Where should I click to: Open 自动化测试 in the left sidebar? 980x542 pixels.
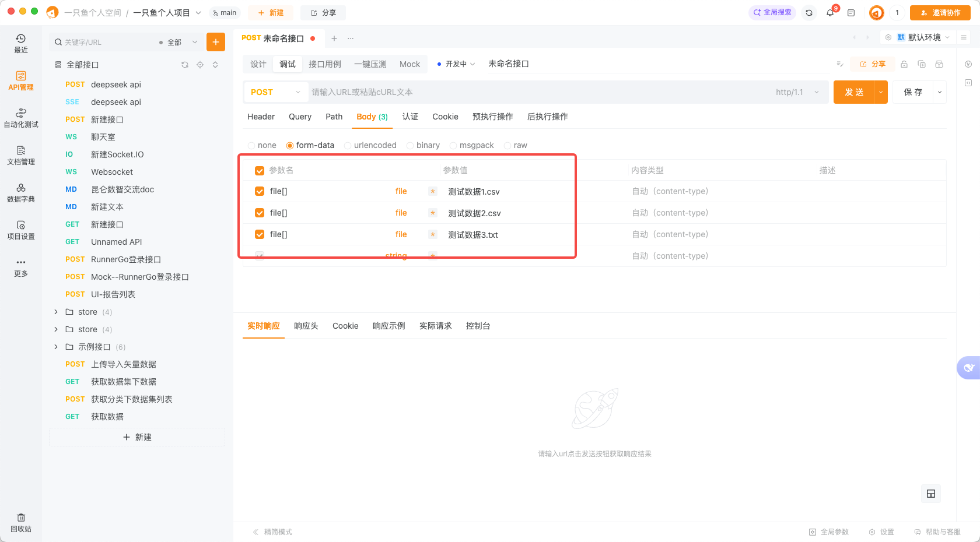(21, 118)
